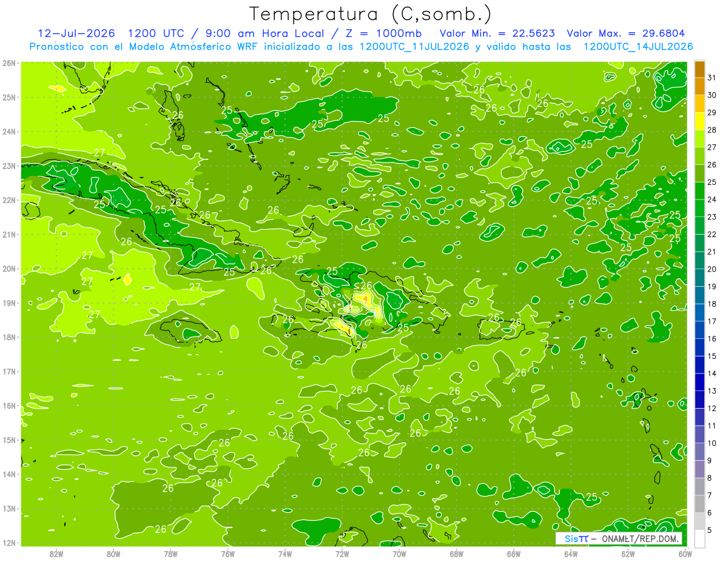Click legend value 11 on color scale

click(712, 426)
